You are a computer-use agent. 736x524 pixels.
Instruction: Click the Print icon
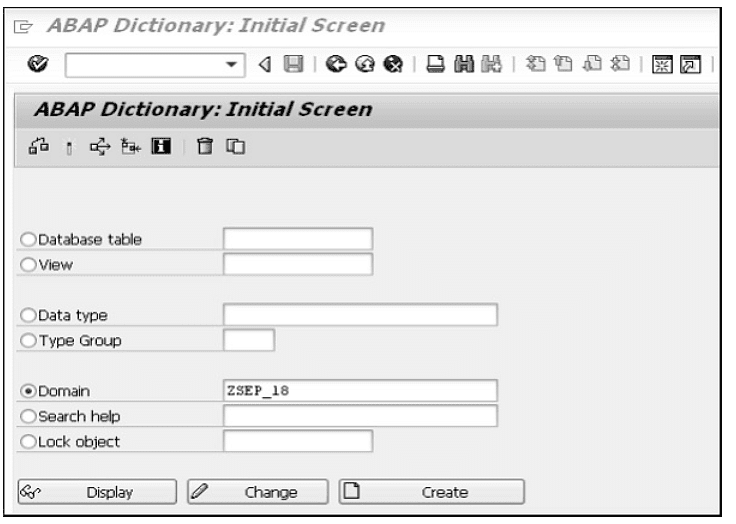click(435, 64)
